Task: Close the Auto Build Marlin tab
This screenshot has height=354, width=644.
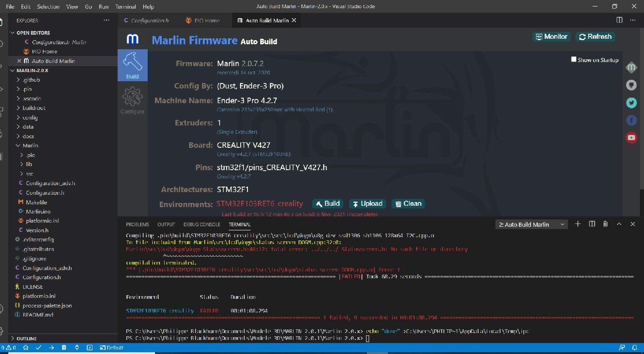Action: tap(294, 21)
